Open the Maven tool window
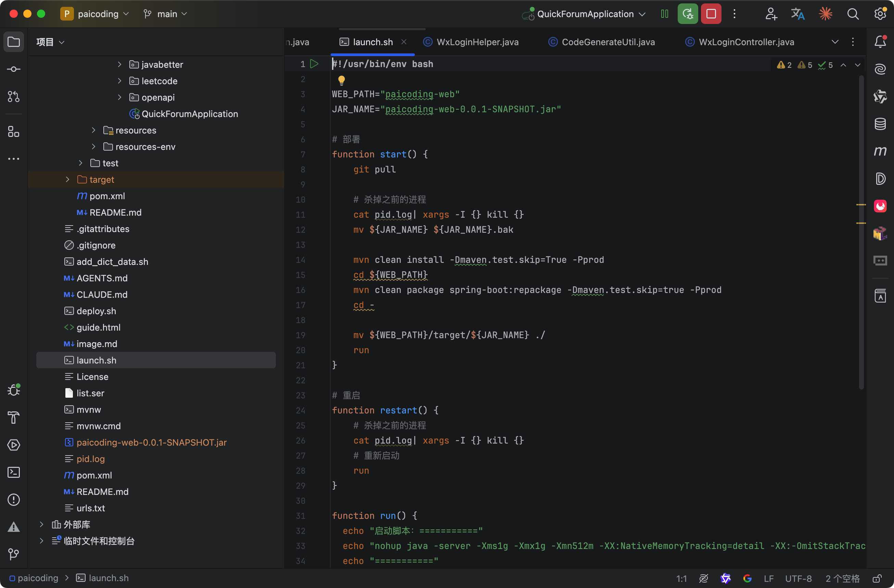This screenshot has height=588, width=894. tap(880, 151)
